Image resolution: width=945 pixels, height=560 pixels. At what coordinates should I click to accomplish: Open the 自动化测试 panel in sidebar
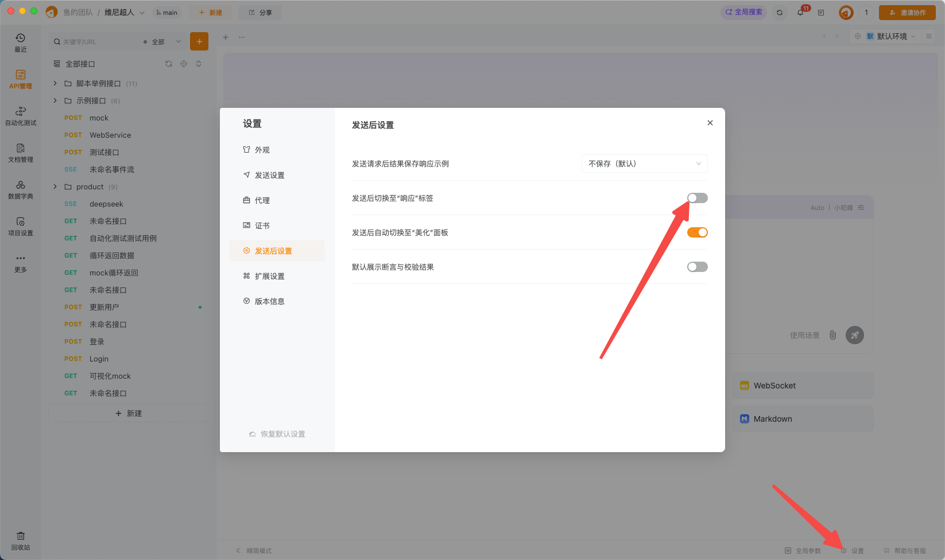21,116
